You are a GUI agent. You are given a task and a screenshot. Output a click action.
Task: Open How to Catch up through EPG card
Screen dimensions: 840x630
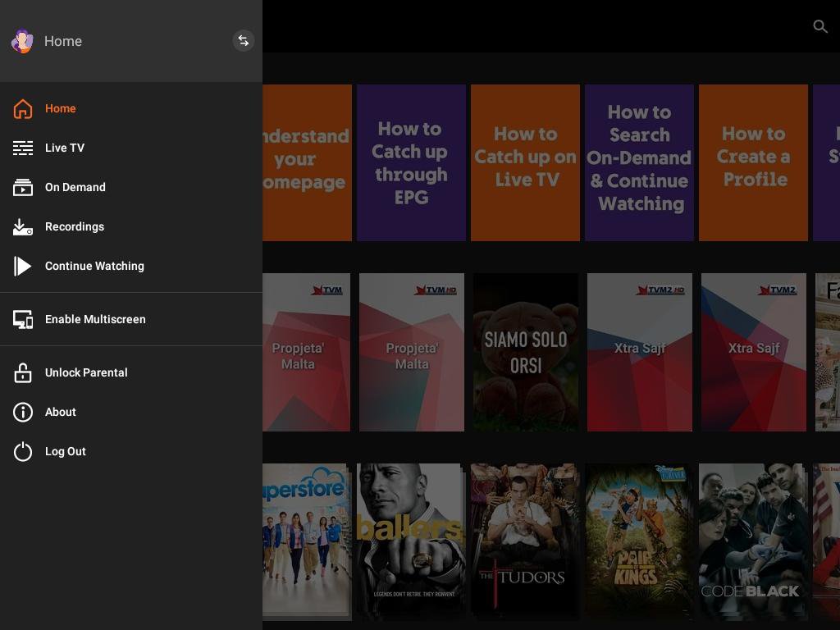coord(411,163)
